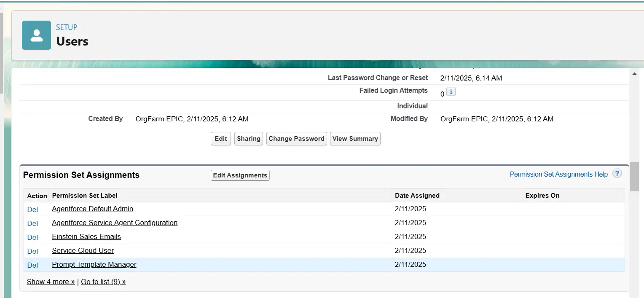This screenshot has height=298, width=644.
Task: Click the Individual field label
Action: [x=413, y=106]
